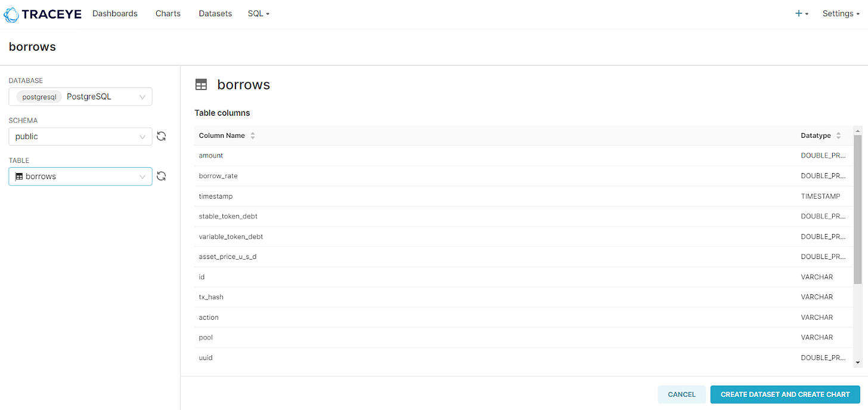Select the uuid column row
This screenshot has width=868, height=410.
coord(524,358)
